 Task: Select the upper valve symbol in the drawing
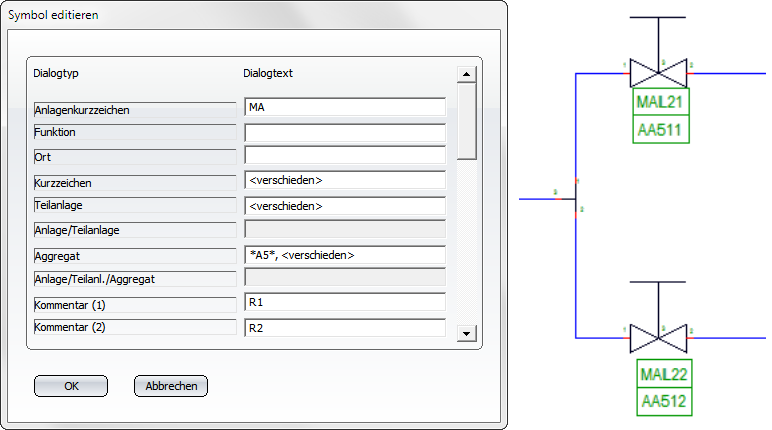point(658,73)
